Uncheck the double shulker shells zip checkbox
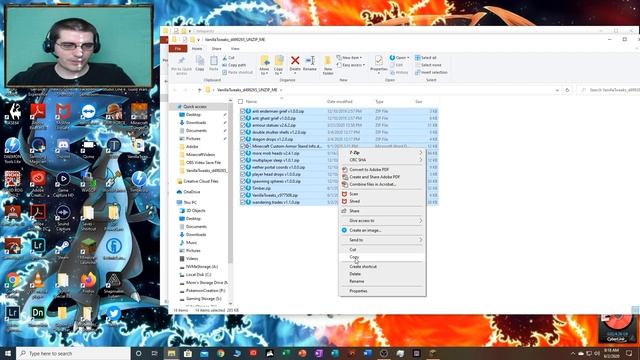The image size is (640, 360). point(242,132)
